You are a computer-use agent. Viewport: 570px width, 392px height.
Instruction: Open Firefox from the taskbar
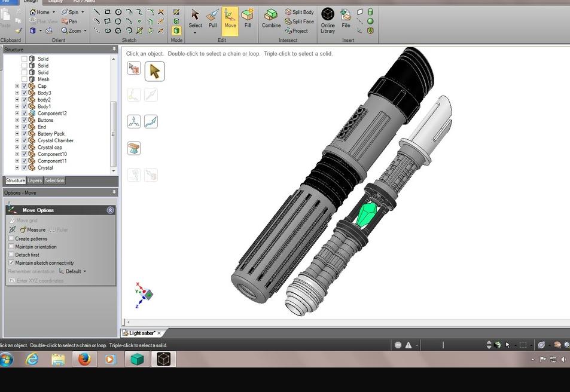pos(84,359)
